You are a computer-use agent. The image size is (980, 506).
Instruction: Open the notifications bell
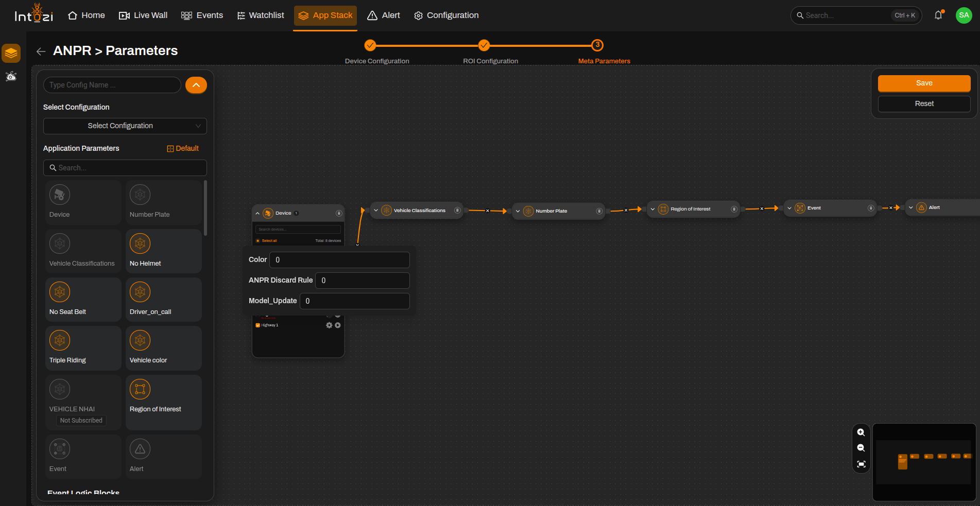point(938,15)
